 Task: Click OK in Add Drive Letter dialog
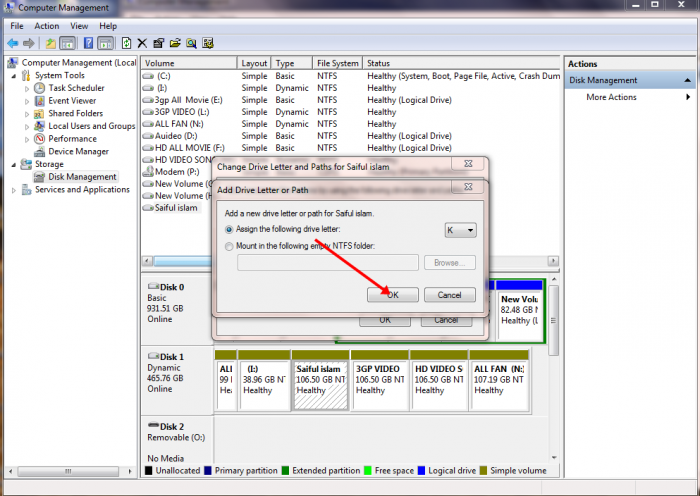click(393, 295)
